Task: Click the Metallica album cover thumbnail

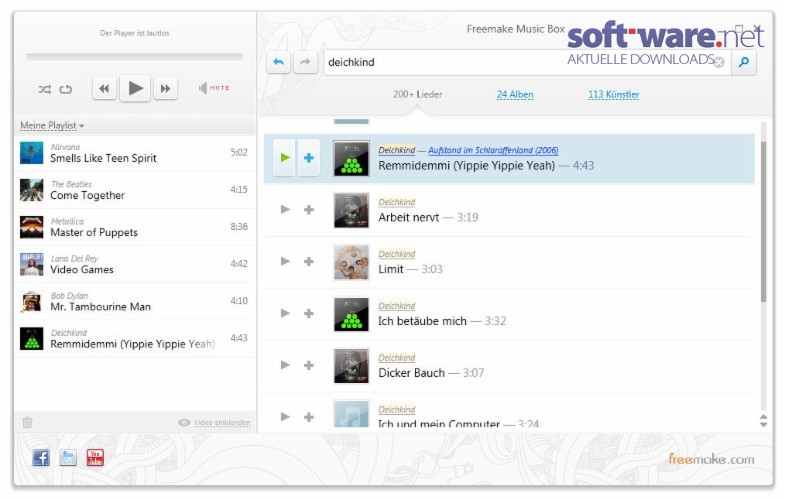Action: [x=32, y=227]
